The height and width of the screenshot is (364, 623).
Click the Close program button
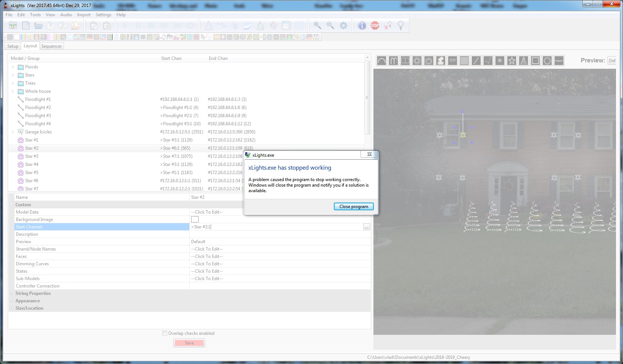353,206
